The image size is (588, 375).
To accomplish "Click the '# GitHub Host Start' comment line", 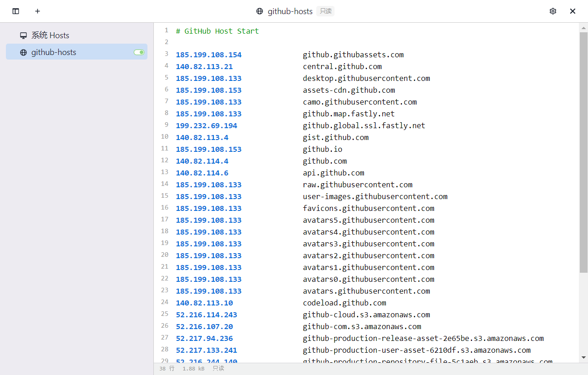I will pyautogui.click(x=218, y=31).
